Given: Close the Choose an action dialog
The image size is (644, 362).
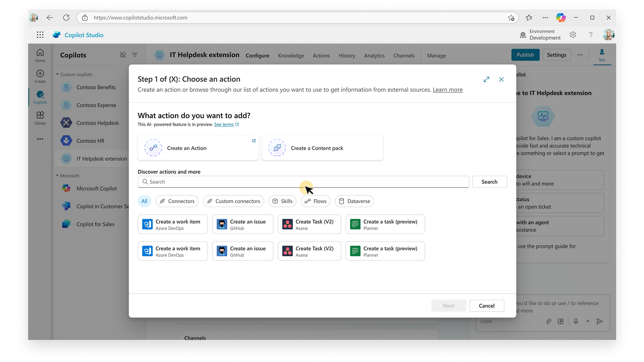Looking at the screenshot, I should coord(501,79).
